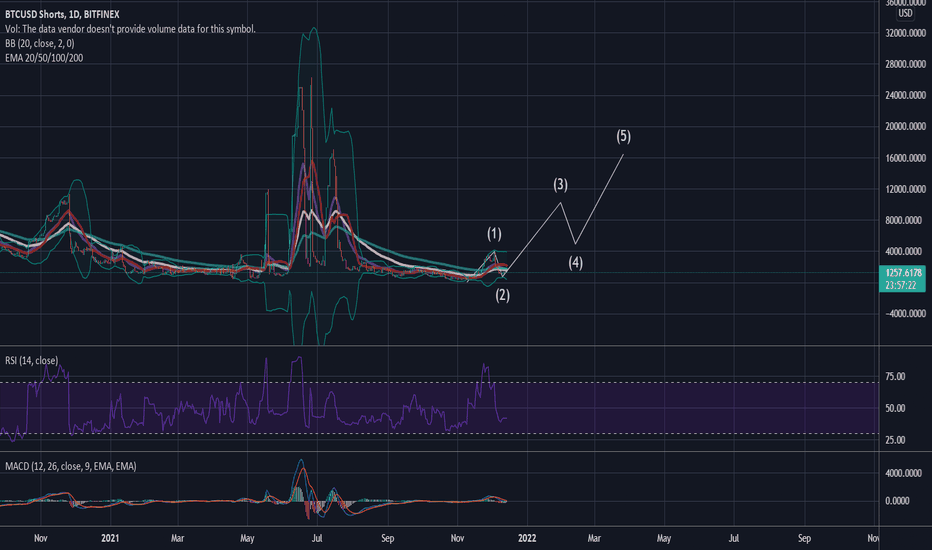Click the 2022 label on the time axis
932x550 pixels.
pos(527,538)
